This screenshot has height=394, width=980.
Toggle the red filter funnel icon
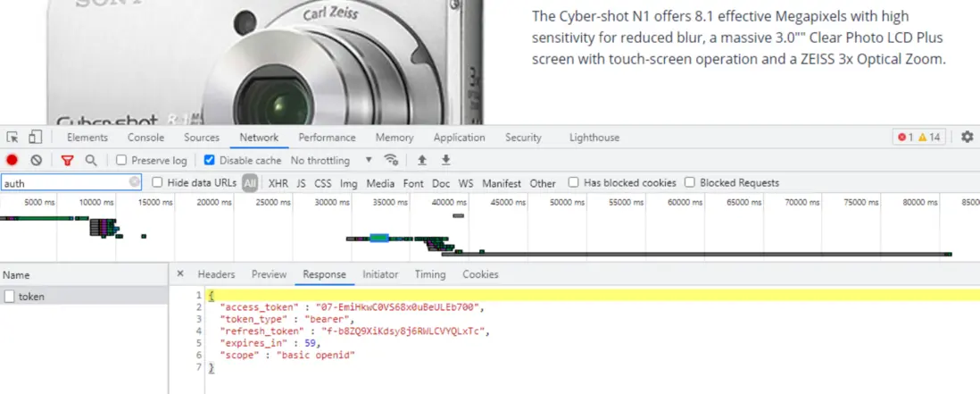(68, 161)
